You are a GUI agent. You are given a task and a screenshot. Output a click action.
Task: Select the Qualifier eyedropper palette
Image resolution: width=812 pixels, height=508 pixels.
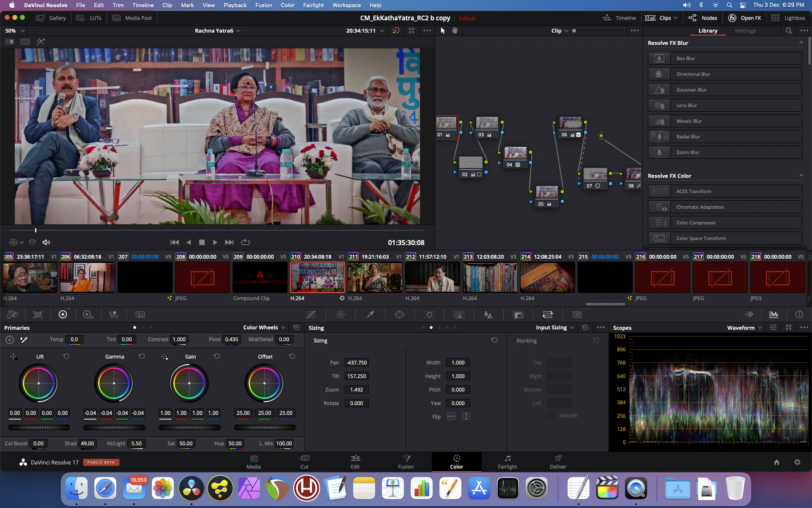(x=370, y=315)
